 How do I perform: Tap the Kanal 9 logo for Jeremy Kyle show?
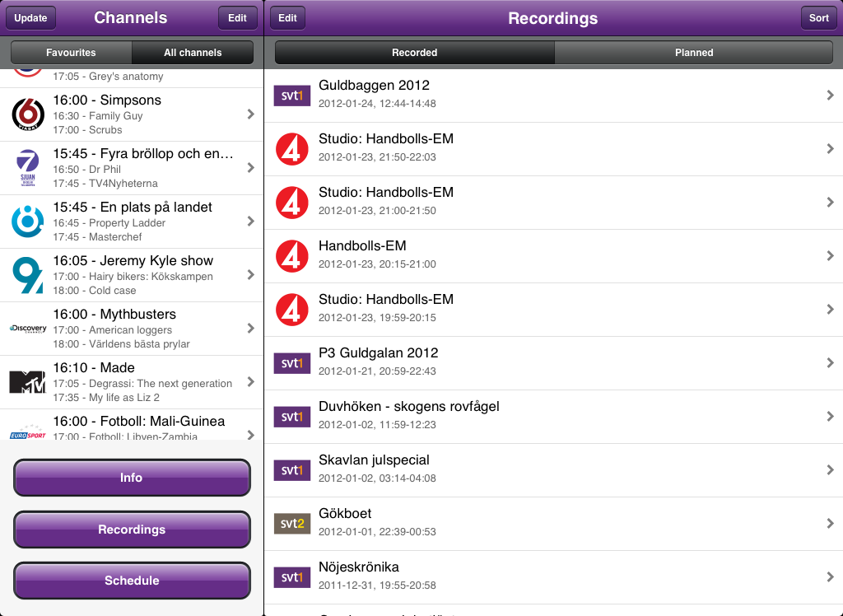28,276
